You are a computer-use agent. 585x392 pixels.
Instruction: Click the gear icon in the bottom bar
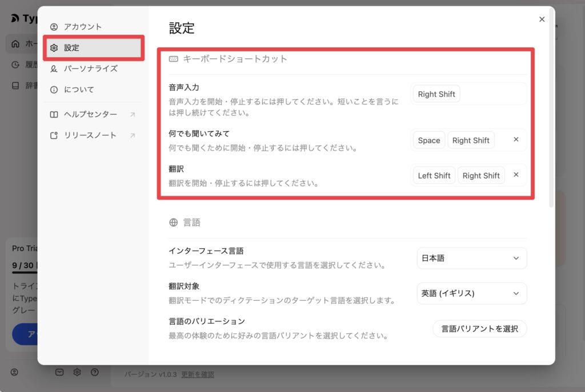77,373
